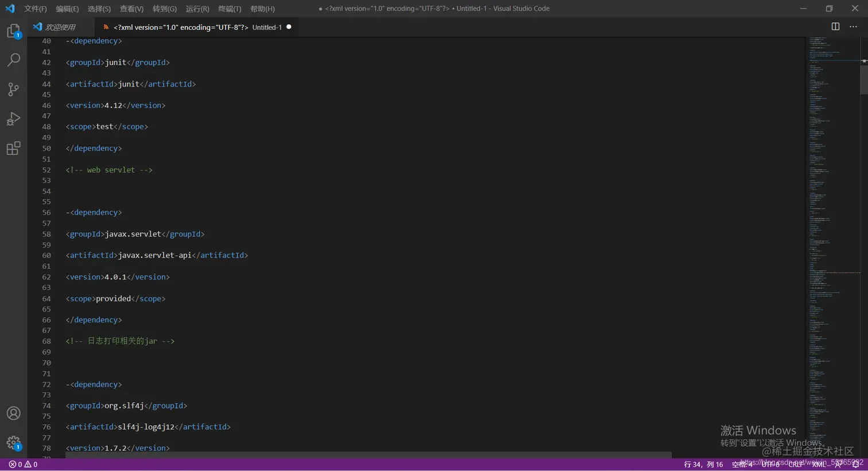This screenshot has height=471, width=868.
Task: Click the <scope>provided</scope> line
Action: coord(115,298)
